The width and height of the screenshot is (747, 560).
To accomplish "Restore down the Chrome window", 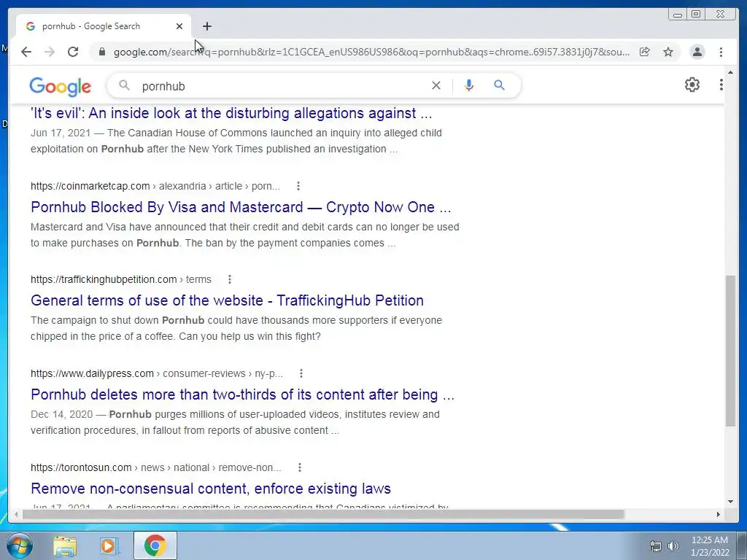I will pos(696,15).
